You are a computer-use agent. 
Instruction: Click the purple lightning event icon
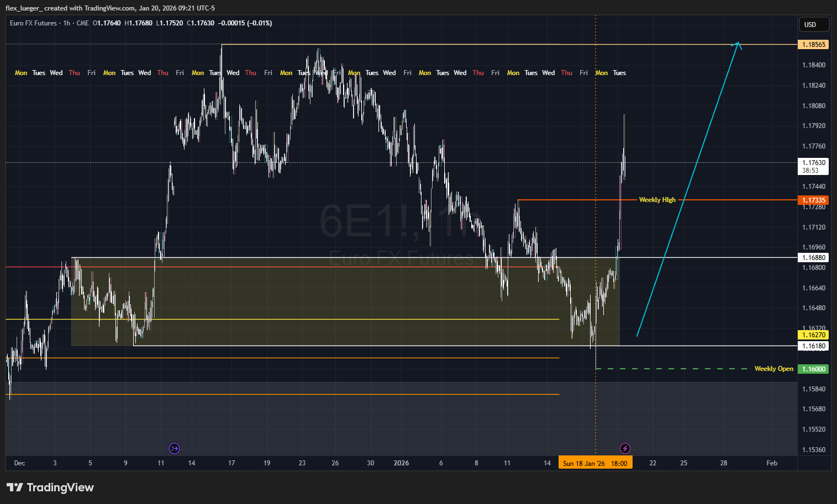625,448
